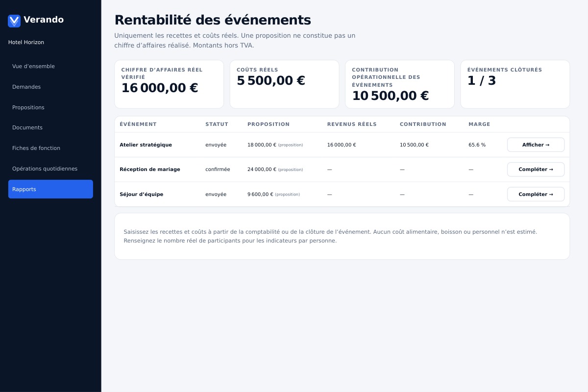Select the Séjour d'équipe event name
The width and height of the screenshot is (588, 392).
pyautogui.click(x=142, y=195)
